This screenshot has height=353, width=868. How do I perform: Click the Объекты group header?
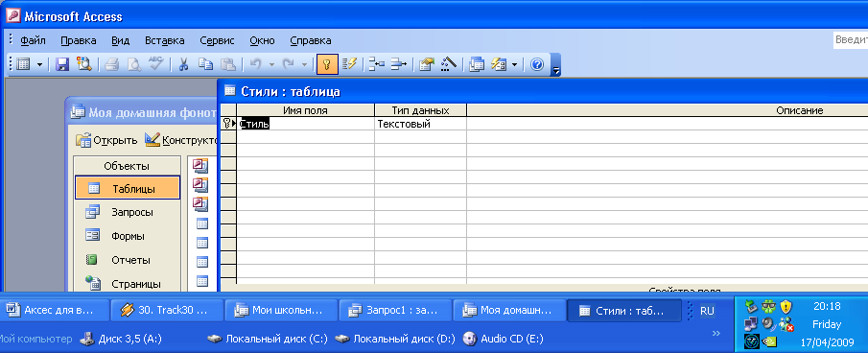(127, 166)
